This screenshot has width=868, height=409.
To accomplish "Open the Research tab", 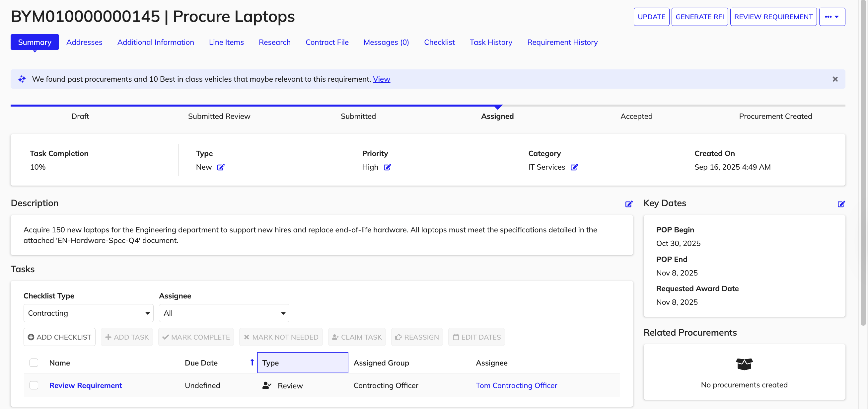I will click(275, 42).
